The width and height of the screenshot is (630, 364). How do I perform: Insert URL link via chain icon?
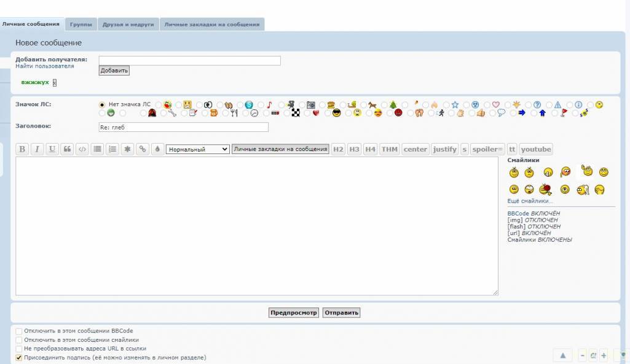(x=143, y=149)
